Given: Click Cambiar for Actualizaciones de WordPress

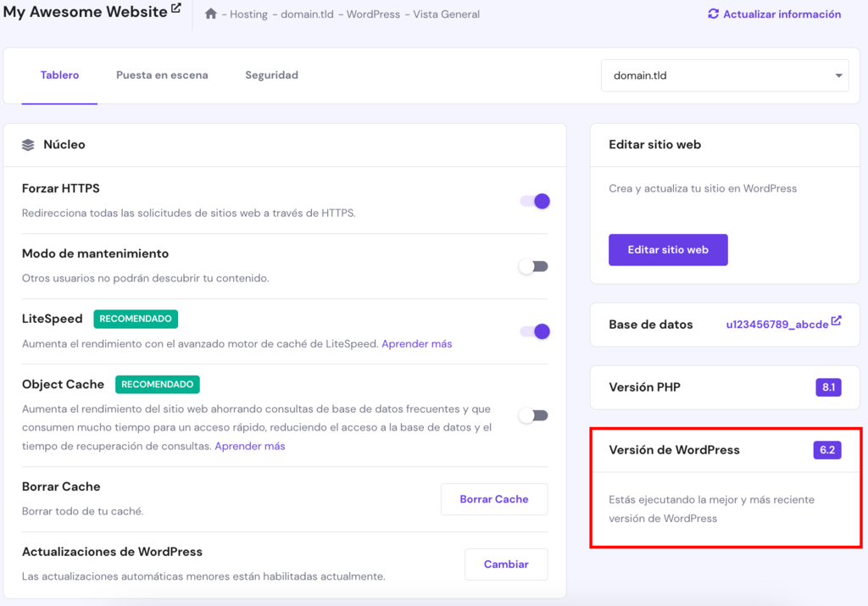Looking at the screenshot, I should (506, 564).
